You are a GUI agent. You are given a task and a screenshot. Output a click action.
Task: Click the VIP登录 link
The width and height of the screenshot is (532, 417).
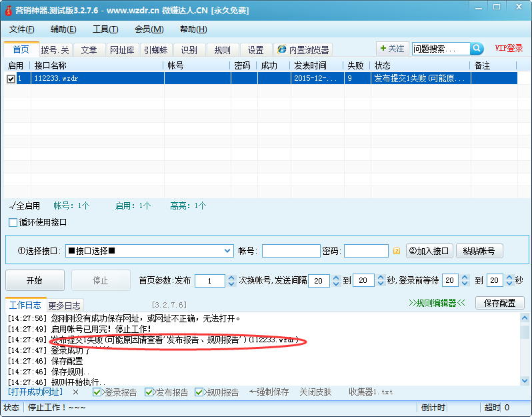pos(509,48)
